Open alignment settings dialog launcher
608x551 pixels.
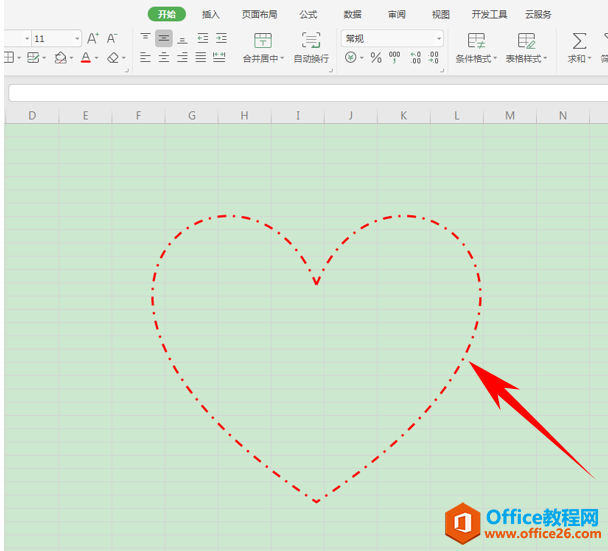[x=331, y=71]
